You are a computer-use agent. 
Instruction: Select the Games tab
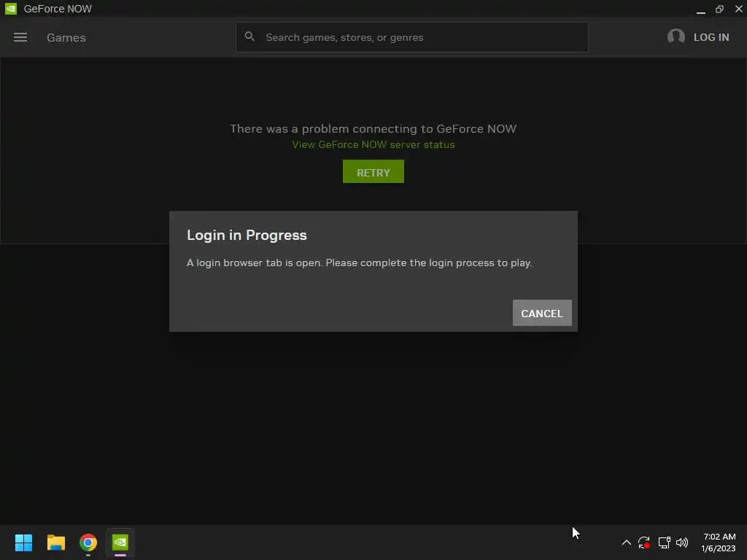[x=66, y=38]
